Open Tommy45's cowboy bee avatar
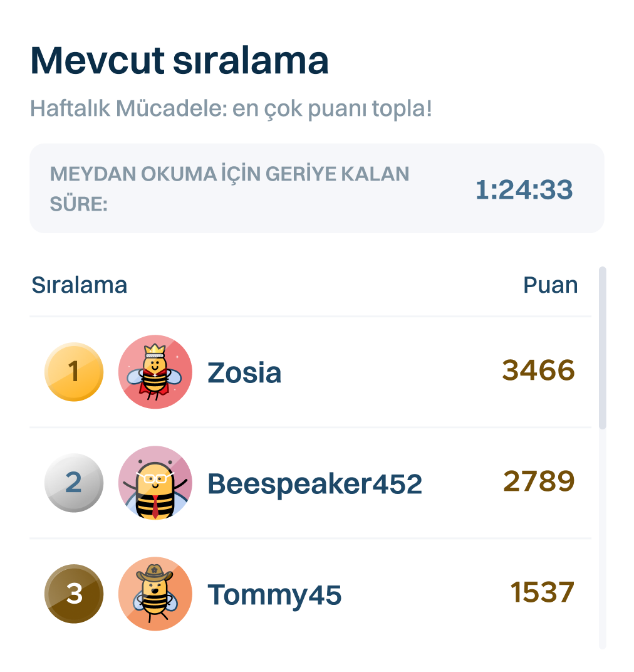This screenshot has height=672, width=634. [155, 594]
